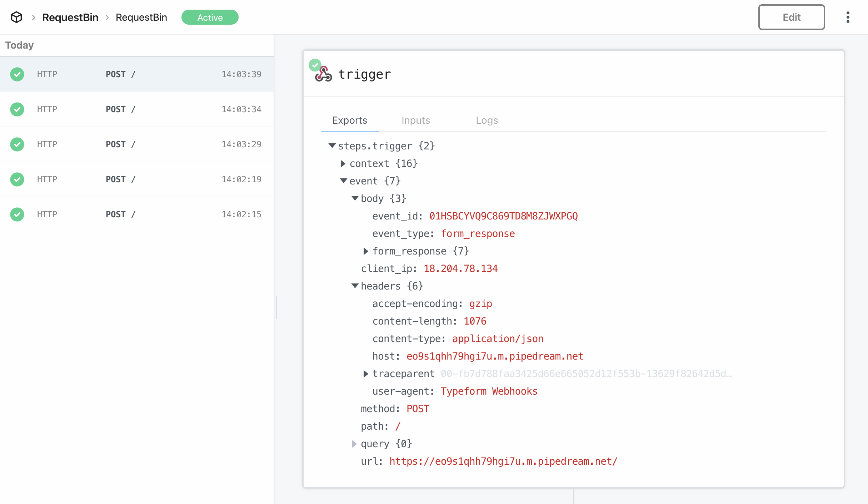
Task: Open the Logs tab
Action: pos(487,120)
